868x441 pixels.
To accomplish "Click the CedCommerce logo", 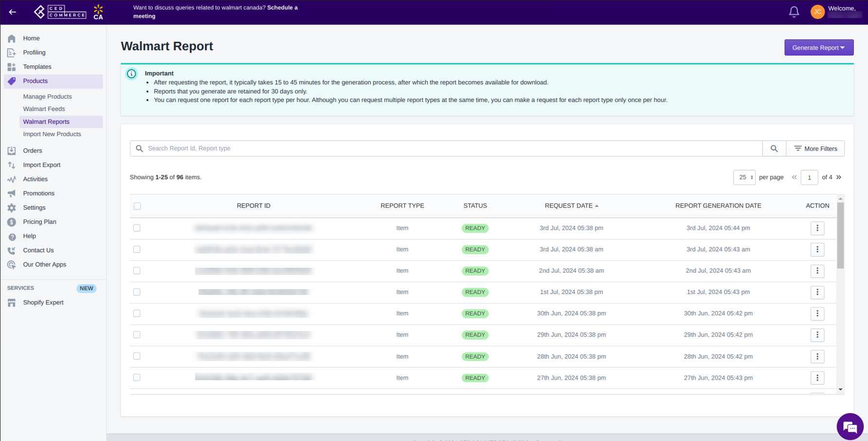I will click(60, 12).
